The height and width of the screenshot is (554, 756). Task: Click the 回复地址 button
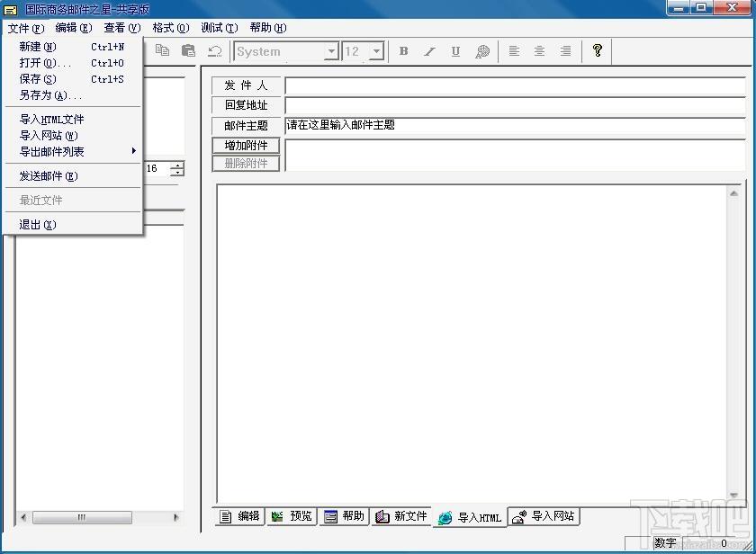tap(246, 105)
